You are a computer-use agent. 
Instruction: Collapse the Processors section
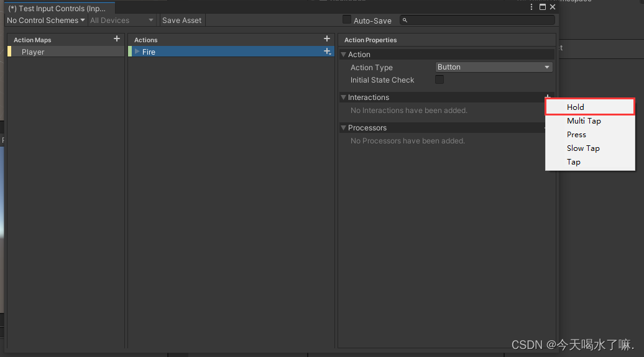[343, 128]
